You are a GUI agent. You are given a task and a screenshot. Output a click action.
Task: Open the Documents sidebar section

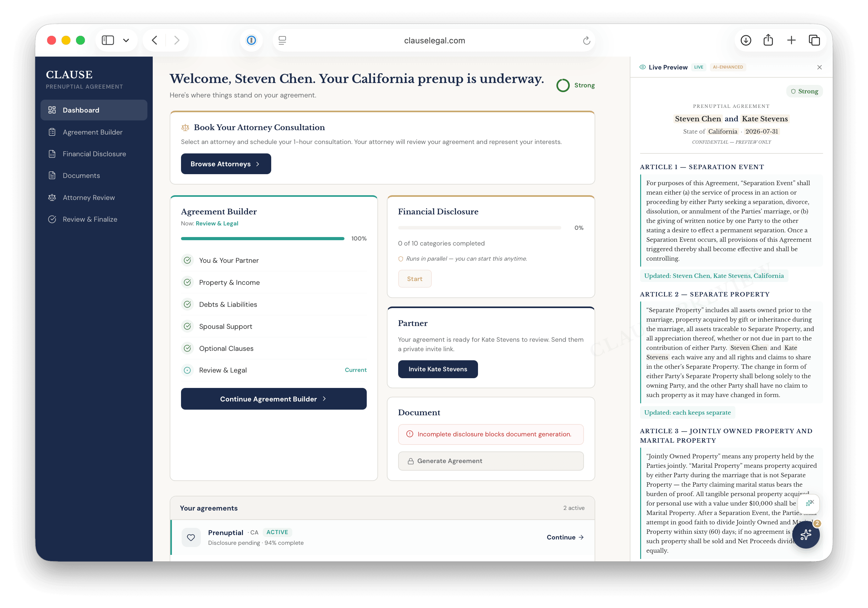coord(94,175)
